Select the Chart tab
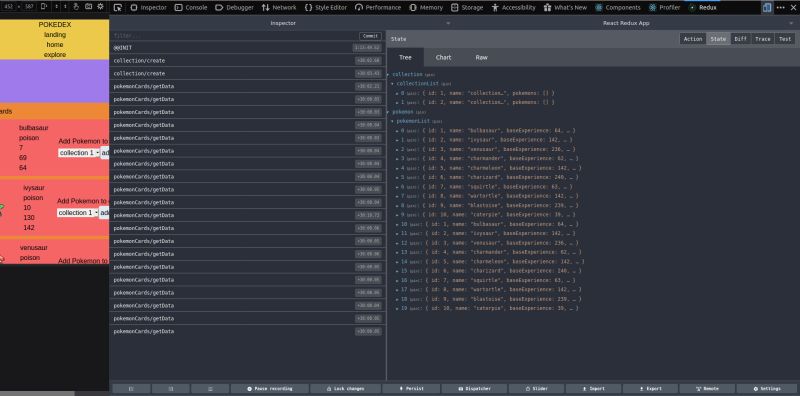 point(443,57)
